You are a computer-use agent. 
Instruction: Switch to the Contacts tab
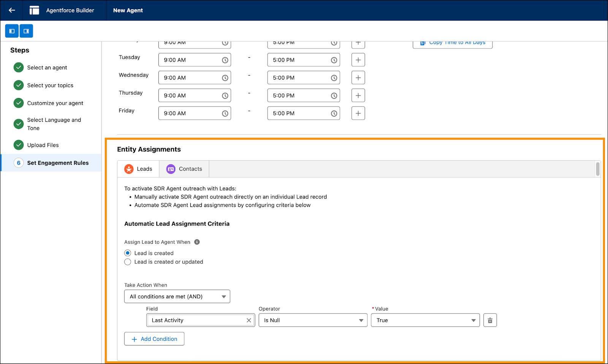(x=184, y=169)
